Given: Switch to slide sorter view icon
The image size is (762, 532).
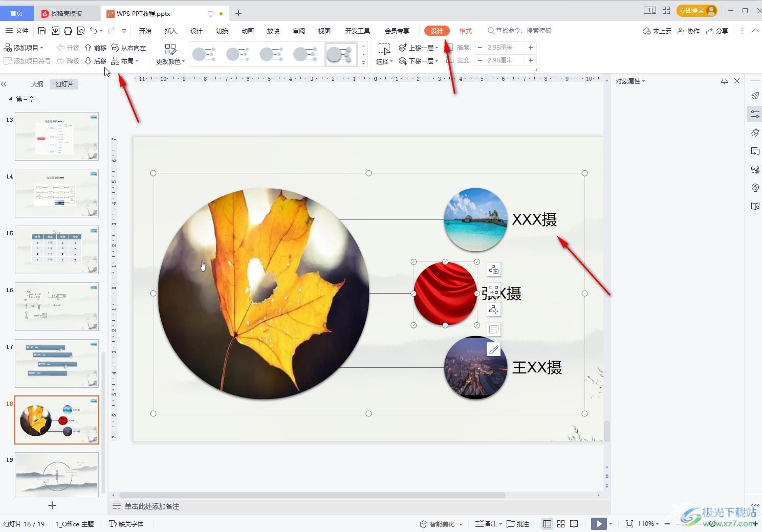Looking at the screenshot, I should pos(561,524).
